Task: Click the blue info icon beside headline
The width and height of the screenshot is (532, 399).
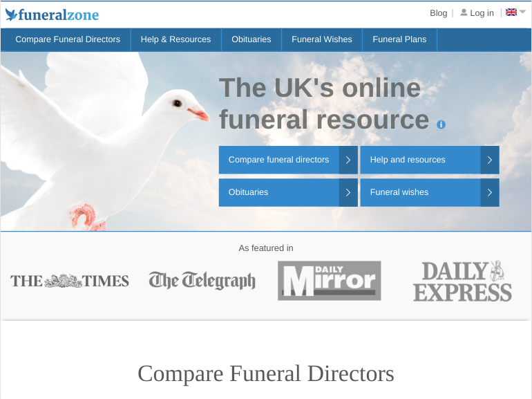Action: [x=441, y=124]
